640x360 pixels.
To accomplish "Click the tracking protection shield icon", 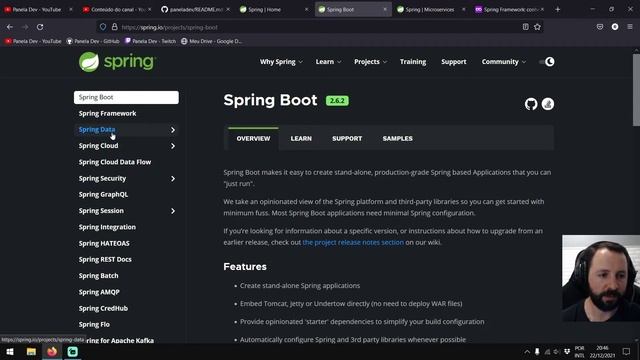I will tap(103, 27).
